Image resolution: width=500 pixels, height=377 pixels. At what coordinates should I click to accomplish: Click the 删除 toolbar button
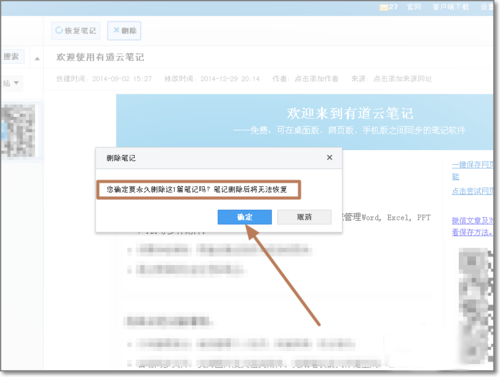coord(124,31)
